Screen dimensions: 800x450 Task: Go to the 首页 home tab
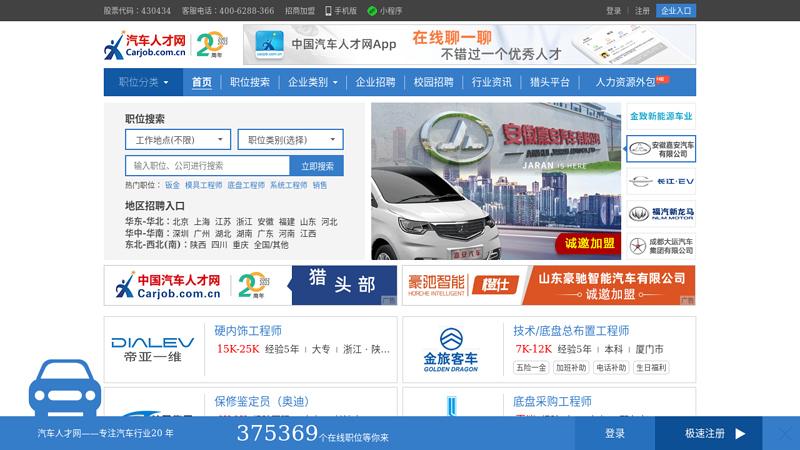202,82
